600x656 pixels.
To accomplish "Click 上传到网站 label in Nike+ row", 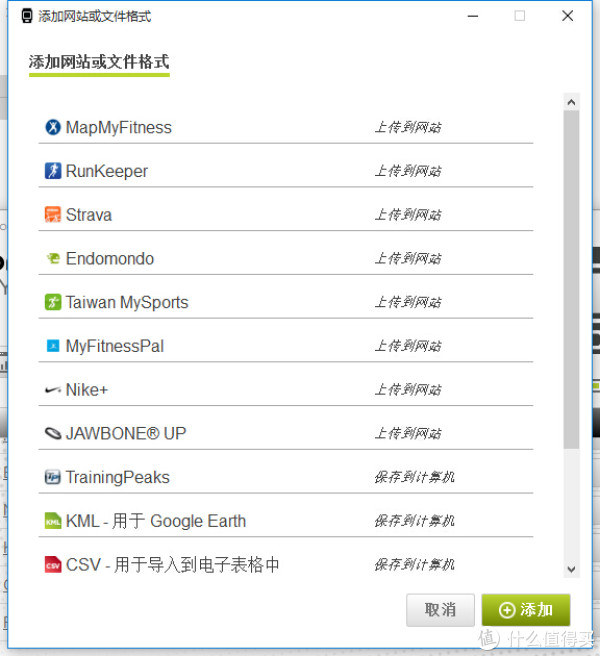I will (408, 390).
